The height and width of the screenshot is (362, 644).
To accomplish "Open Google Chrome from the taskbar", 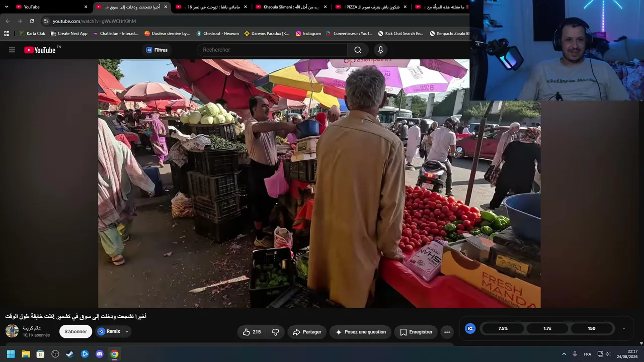I will tap(114, 354).
